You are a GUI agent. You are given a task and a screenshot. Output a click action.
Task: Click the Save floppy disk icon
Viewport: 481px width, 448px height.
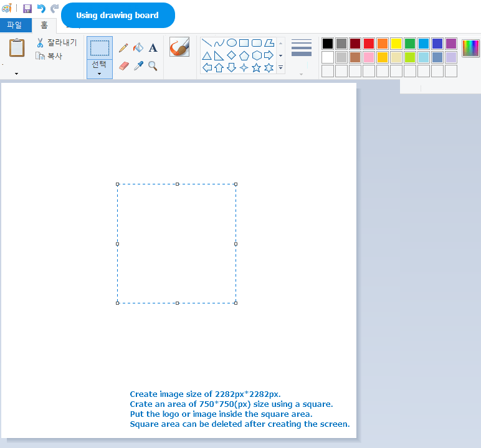pos(27,9)
